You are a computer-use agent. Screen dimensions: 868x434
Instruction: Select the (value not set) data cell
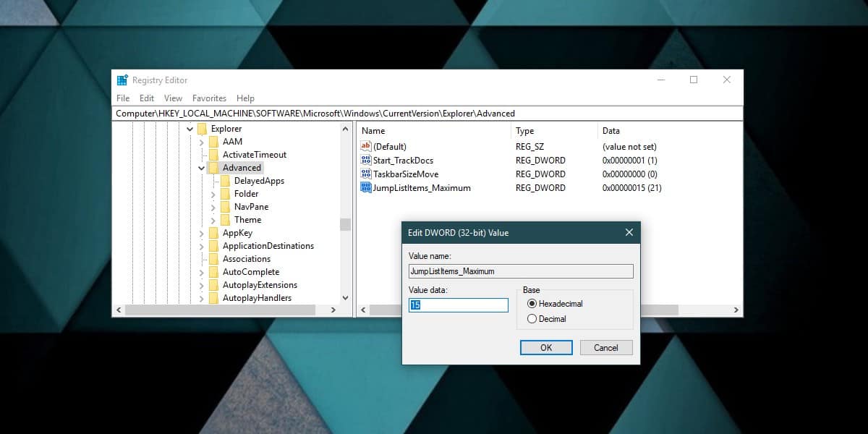(629, 147)
